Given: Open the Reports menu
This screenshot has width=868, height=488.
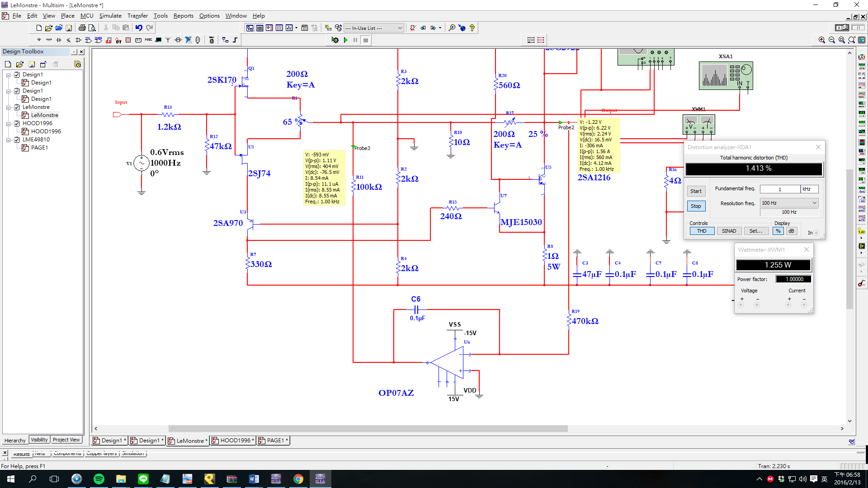Looking at the screenshot, I should [x=183, y=16].
